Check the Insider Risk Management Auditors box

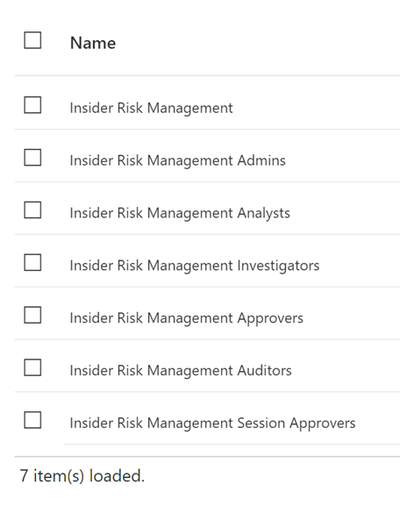[x=33, y=367]
